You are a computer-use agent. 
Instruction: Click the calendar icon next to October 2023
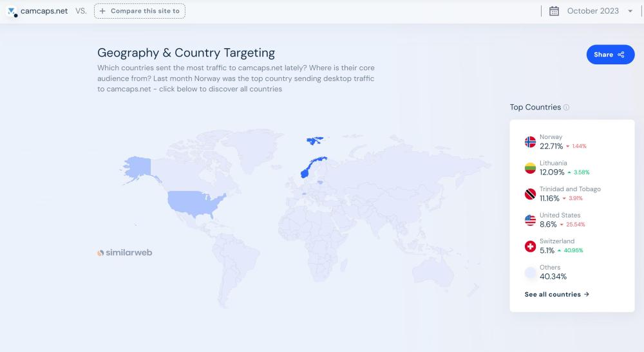pyautogui.click(x=554, y=11)
